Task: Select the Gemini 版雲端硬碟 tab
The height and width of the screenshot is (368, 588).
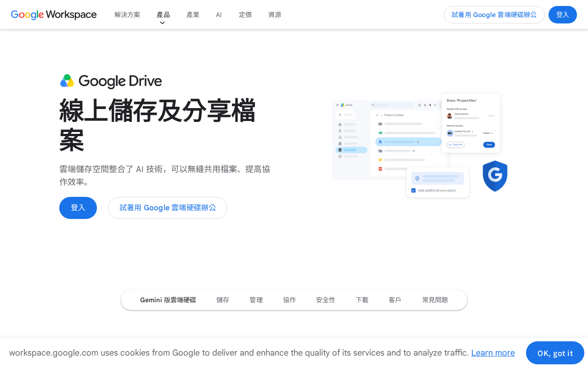Action: click(x=168, y=300)
